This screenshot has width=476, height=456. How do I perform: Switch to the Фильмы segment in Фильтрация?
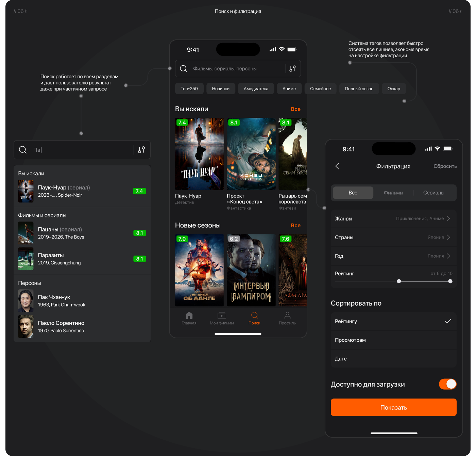click(x=393, y=193)
